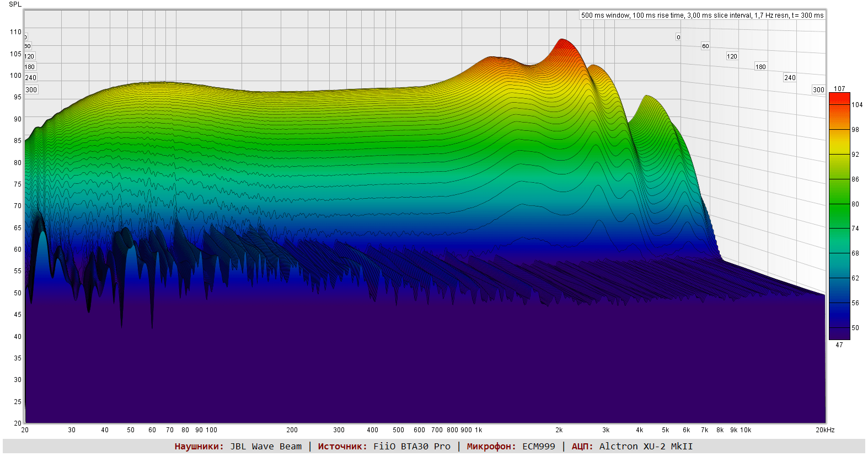Click the 300 time label on the right time axis
868x456 pixels.
818,90
